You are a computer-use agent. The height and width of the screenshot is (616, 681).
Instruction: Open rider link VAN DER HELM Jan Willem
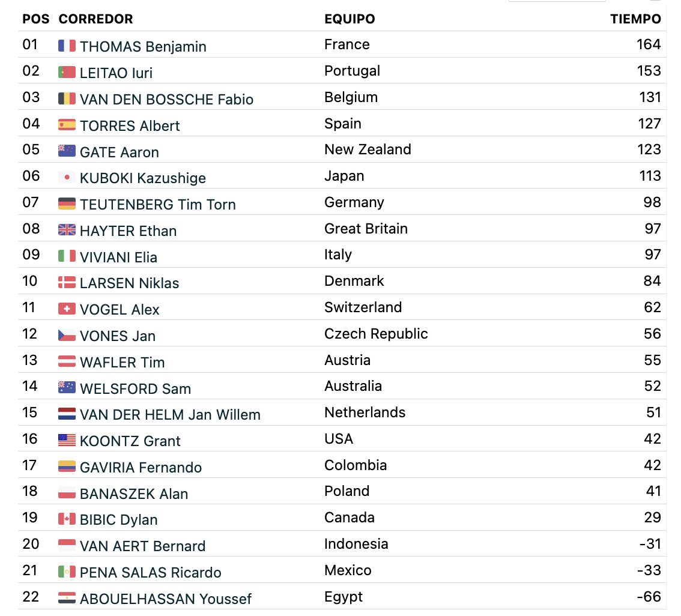(x=170, y=415)
